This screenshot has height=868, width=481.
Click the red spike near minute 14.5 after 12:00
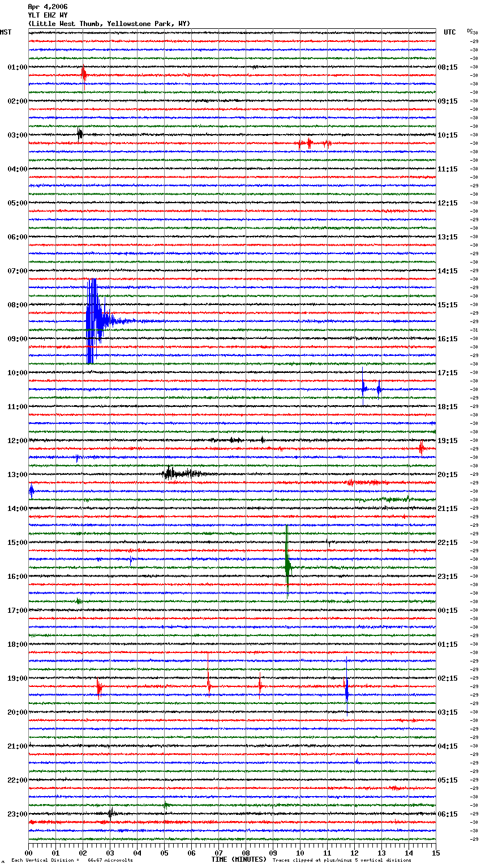click(x=422, y=448)
